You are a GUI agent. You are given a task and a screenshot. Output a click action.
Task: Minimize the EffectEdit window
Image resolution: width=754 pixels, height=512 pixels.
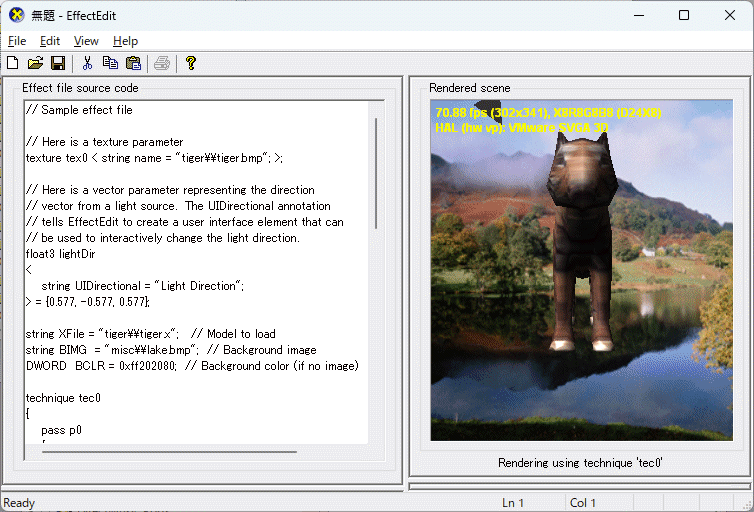639,15
